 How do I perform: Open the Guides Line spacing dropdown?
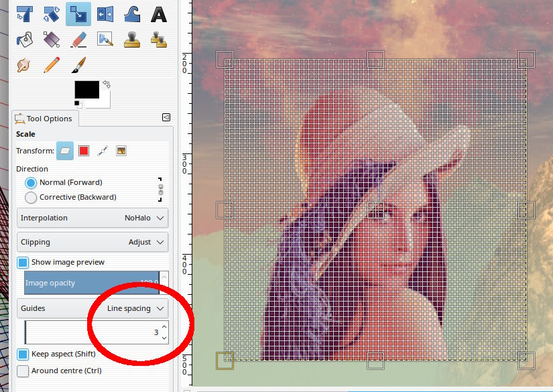tap(93, 308)
